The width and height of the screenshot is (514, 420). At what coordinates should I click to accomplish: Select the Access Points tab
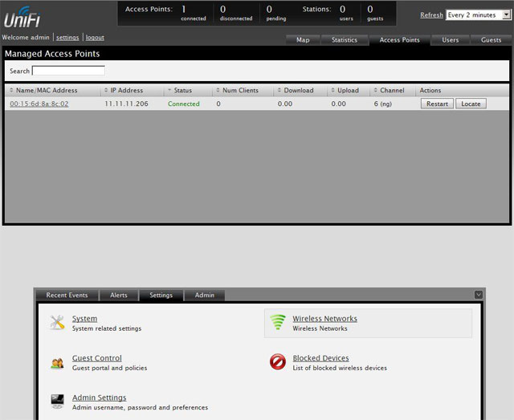click(399, 40)
